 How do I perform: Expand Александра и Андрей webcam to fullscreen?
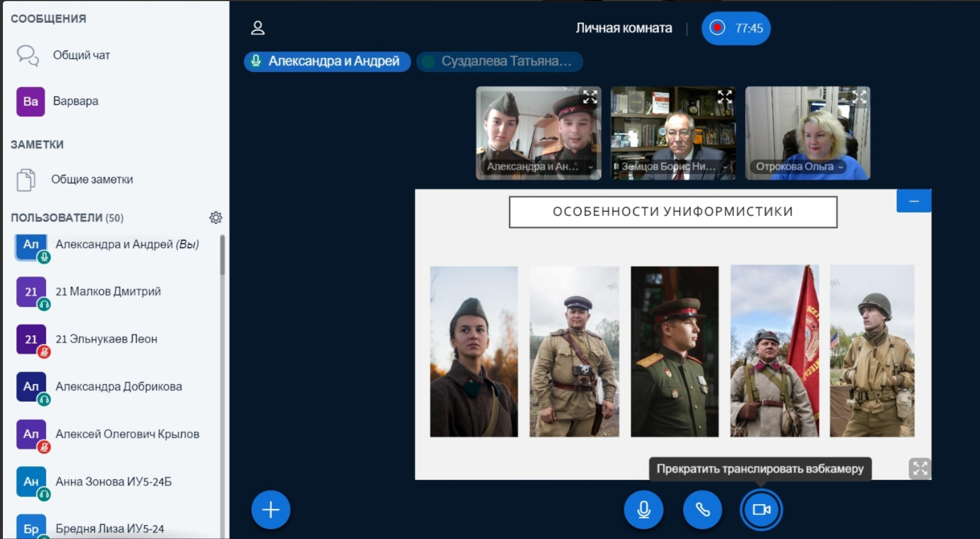tap(590, 97)
